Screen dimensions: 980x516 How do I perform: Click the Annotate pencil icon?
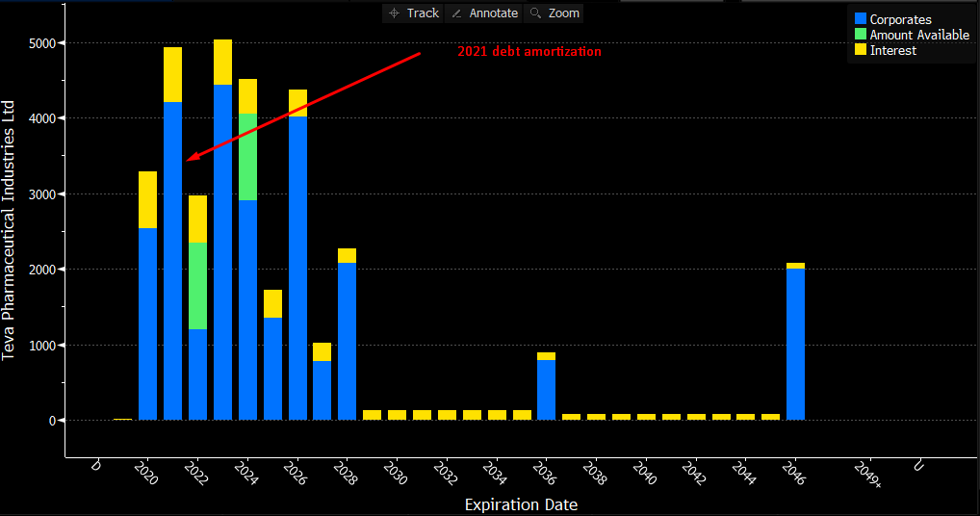pos(457,13)
